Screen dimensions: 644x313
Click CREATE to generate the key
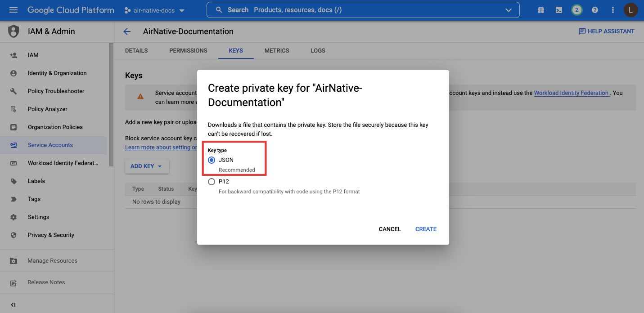426,229
